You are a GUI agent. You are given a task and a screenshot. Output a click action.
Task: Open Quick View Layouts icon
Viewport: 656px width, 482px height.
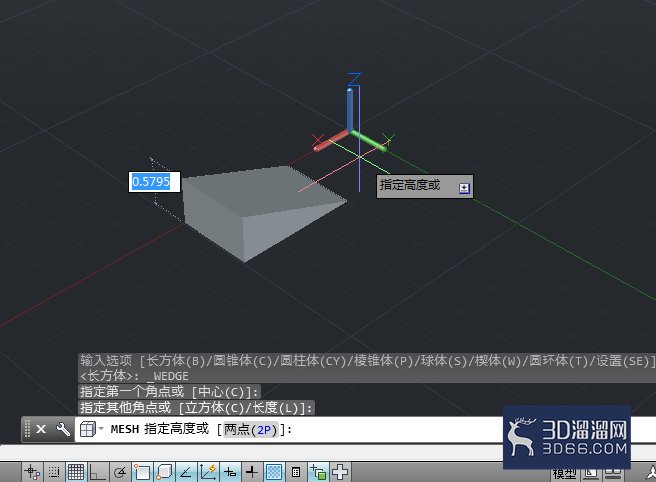[591, 474]
